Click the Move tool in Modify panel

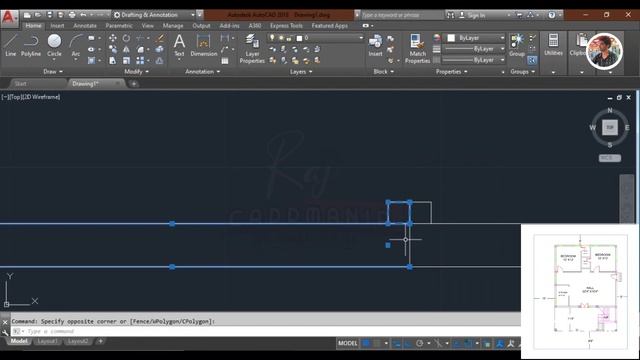(x=113, y=38)
